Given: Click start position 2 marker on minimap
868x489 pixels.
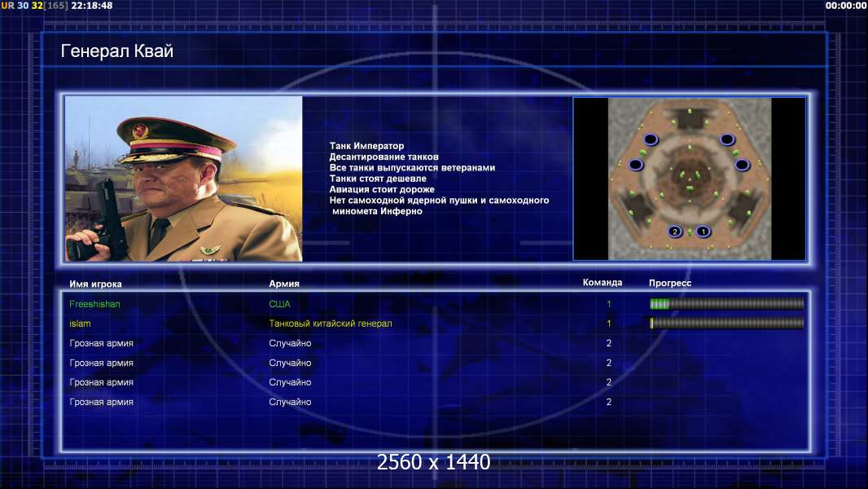Looking at the screenshot, I should click(675, 231).
